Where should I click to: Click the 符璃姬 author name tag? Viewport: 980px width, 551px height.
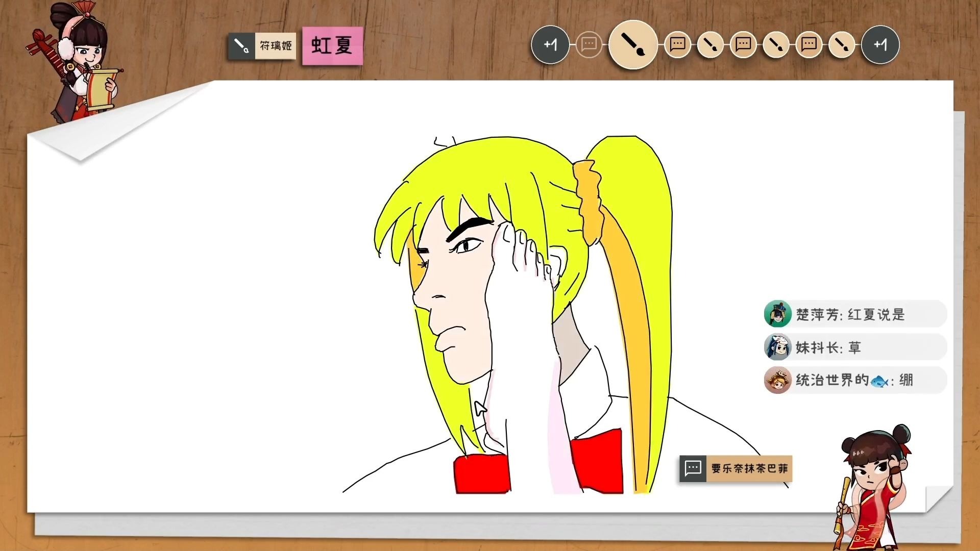click(x=276, y=46)
